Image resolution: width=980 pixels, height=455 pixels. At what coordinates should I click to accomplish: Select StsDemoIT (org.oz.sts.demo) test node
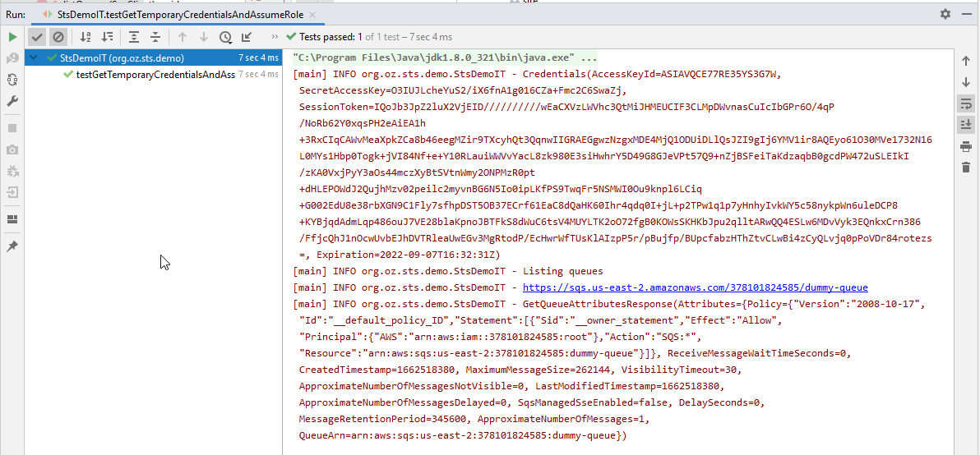coord(154,58)
